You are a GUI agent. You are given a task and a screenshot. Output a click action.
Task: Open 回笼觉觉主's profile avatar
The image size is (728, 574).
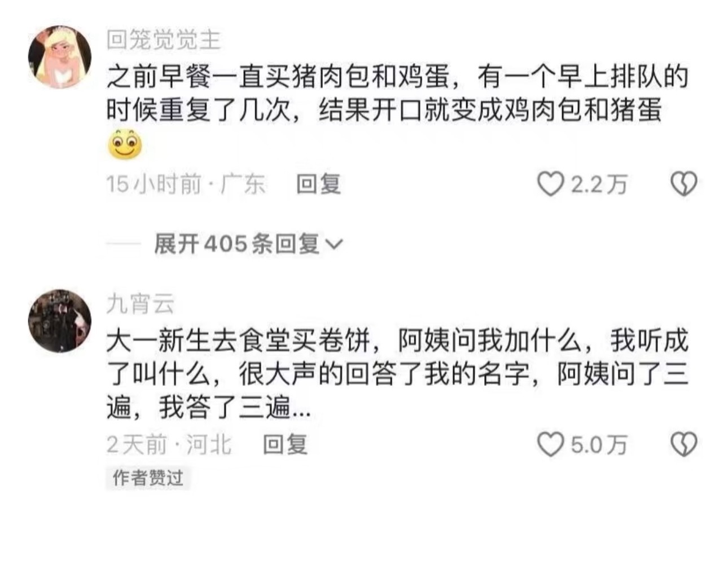[60, 58]
